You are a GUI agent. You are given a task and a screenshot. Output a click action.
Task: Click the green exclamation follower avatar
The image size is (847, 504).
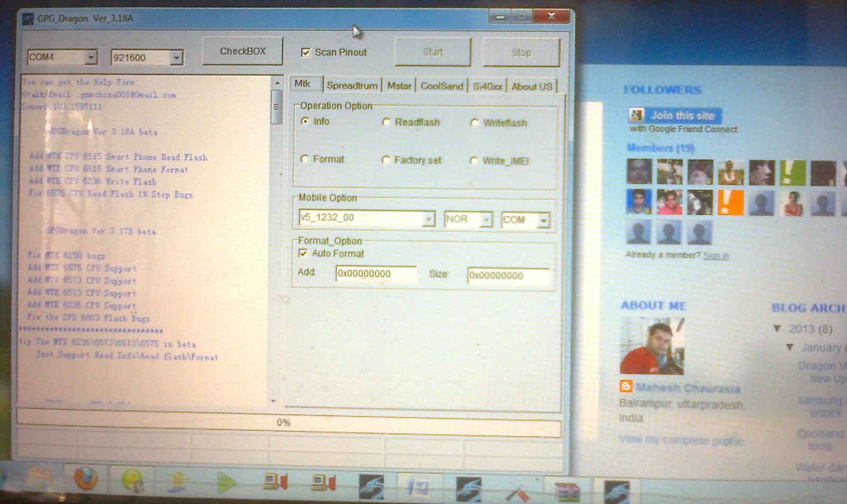pos(792,173)
